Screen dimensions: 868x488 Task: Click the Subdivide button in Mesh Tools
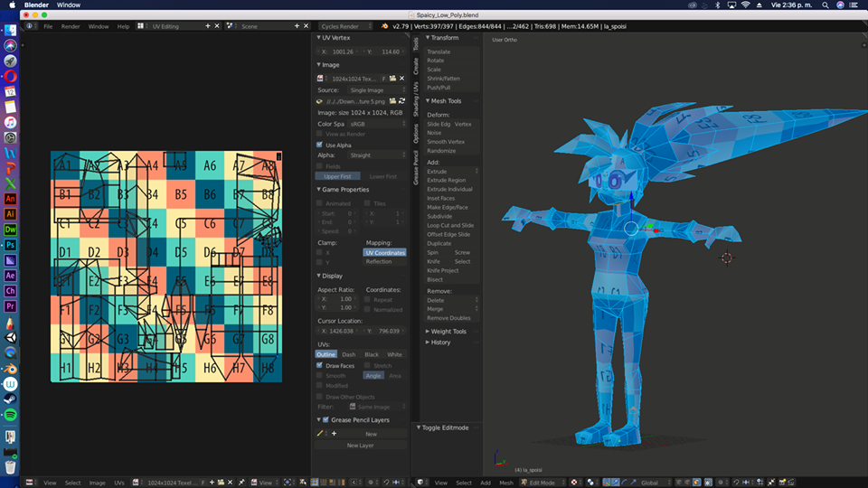(x=439, y=216)
